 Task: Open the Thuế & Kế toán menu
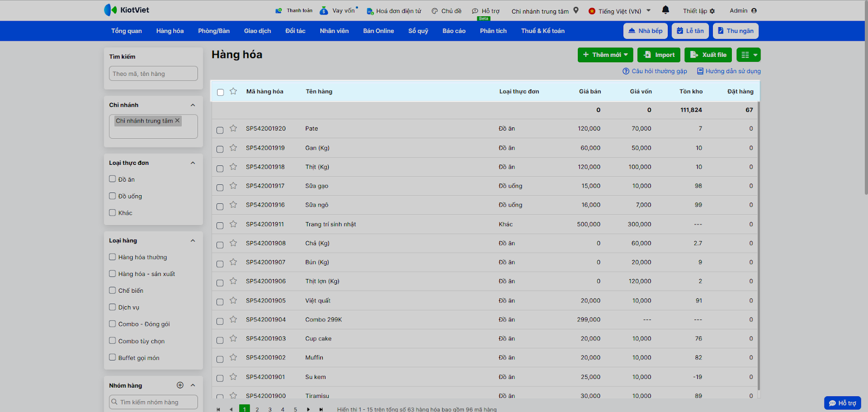click(x=543, y=31)
